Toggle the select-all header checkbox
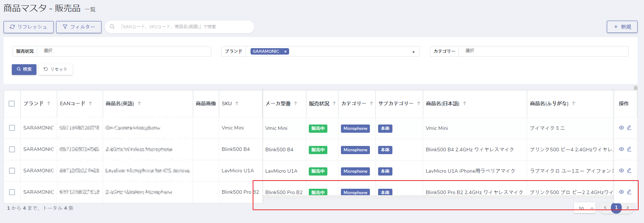Image resolution: width=644 pixels, height=223 pixels. (x=12, y=103)
